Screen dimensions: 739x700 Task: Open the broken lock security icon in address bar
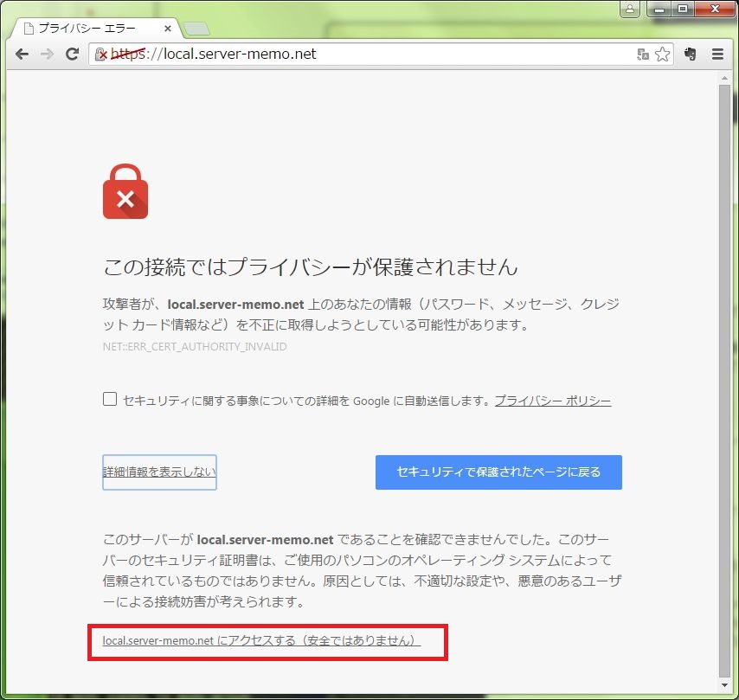[x=101, y=55]
